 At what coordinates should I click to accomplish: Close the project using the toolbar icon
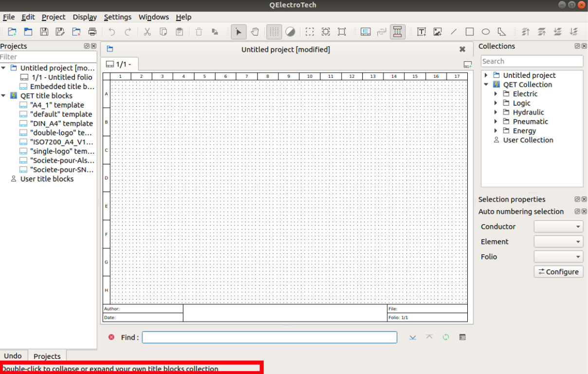click(x=76, y=32)
